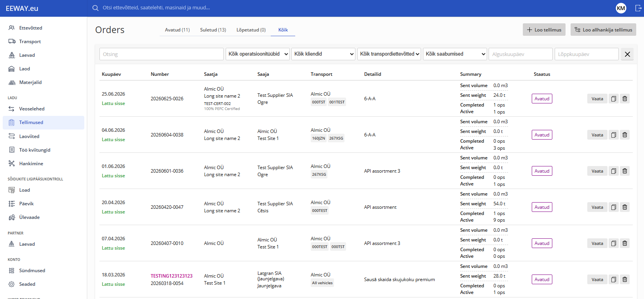Switch to Lõpetatud (0) tab
644x299 pixels.
coord(251,30)
